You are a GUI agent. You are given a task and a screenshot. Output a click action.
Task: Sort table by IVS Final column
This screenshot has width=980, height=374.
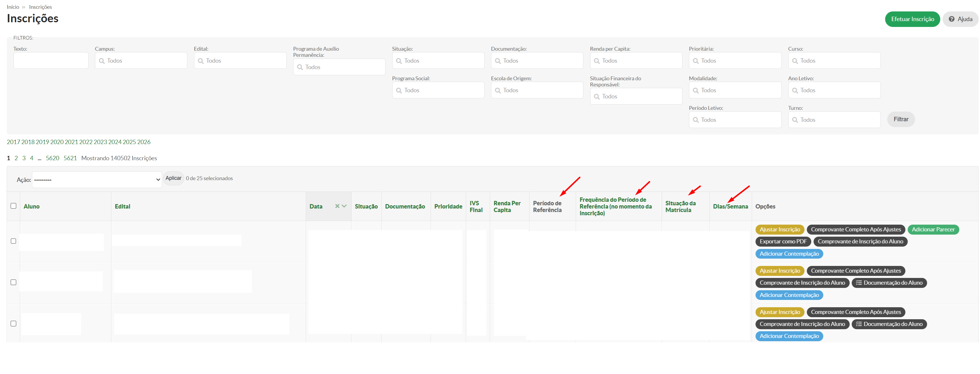coord(476,206)
